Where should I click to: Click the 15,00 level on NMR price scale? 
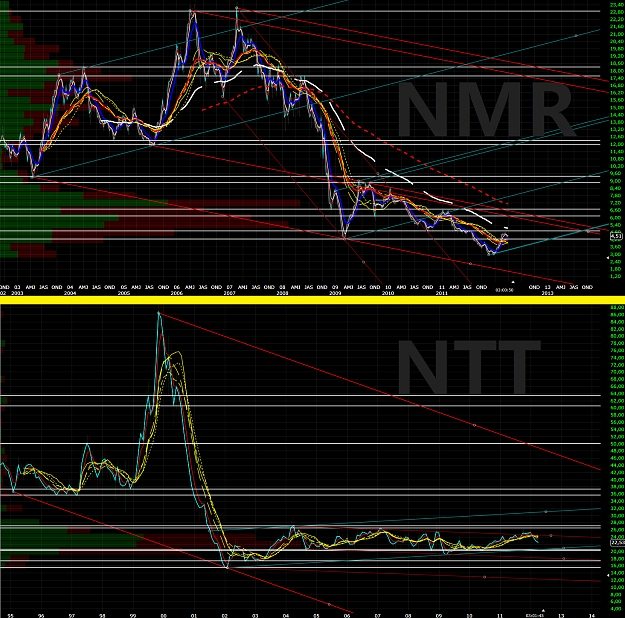(616, 108)
